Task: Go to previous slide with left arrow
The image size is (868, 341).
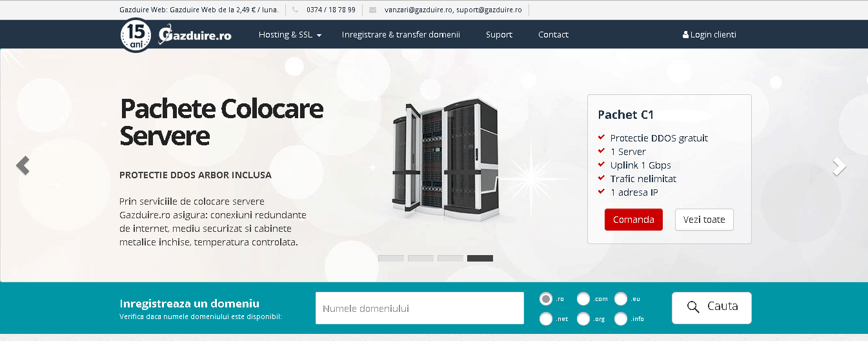Action: click(x=23, y=166)
